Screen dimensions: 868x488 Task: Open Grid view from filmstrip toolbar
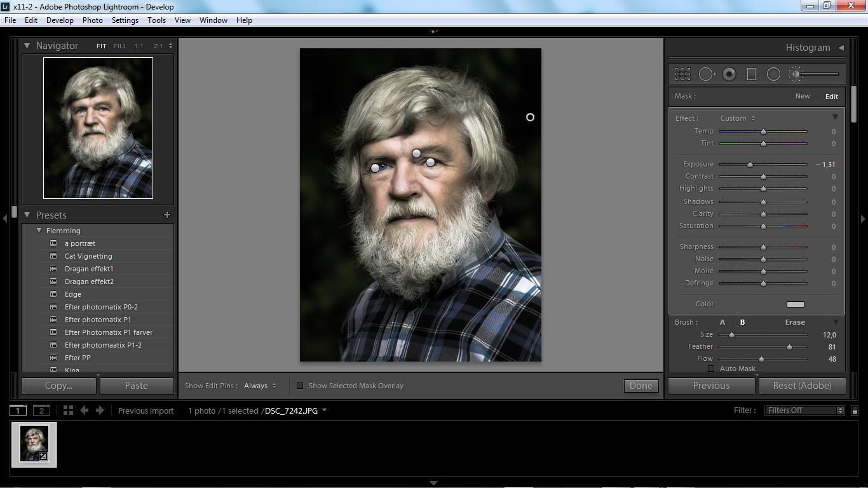[68, 410]
